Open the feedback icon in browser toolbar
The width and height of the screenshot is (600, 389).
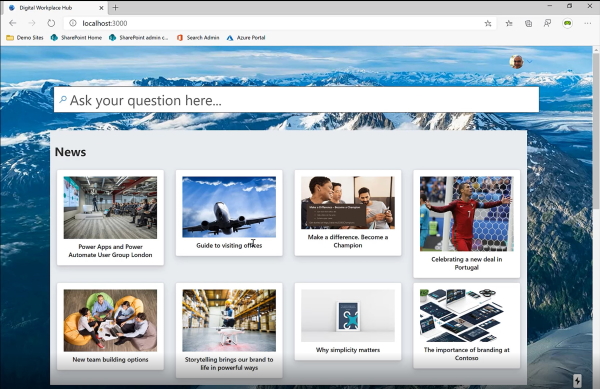548,24
